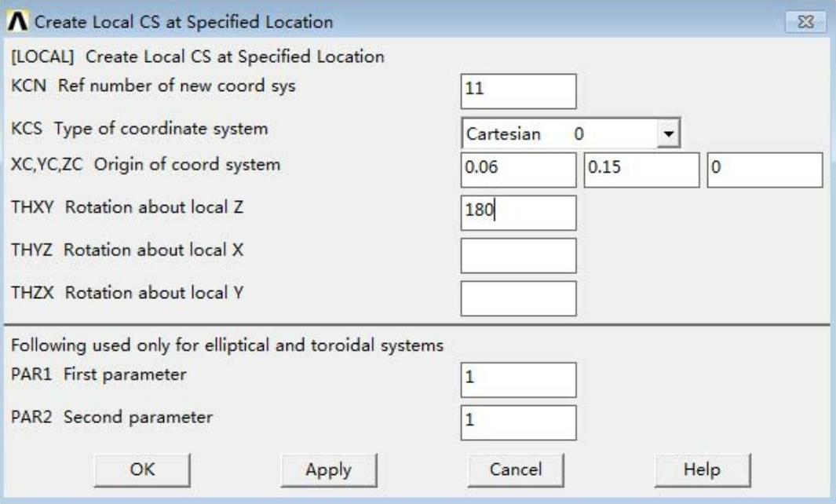
Task: Open the KCS coordinate system type dropdown arrow
Action: pos(669,133)
